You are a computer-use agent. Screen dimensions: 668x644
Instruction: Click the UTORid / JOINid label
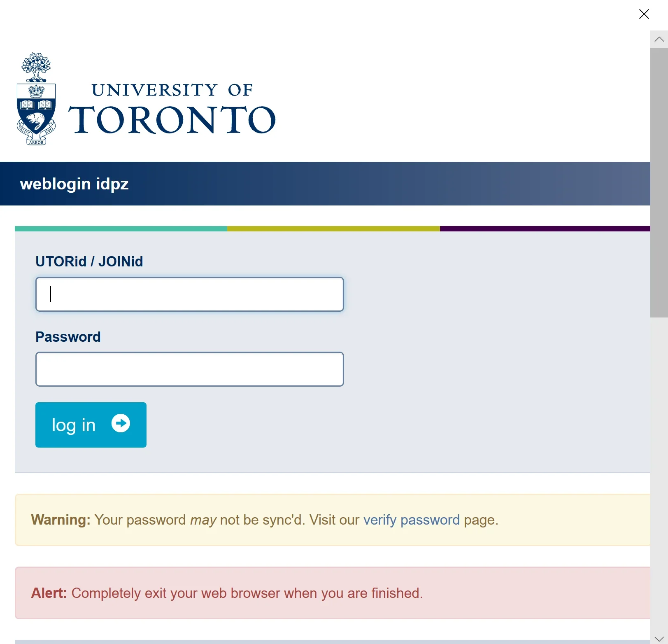tap(89, 261)
